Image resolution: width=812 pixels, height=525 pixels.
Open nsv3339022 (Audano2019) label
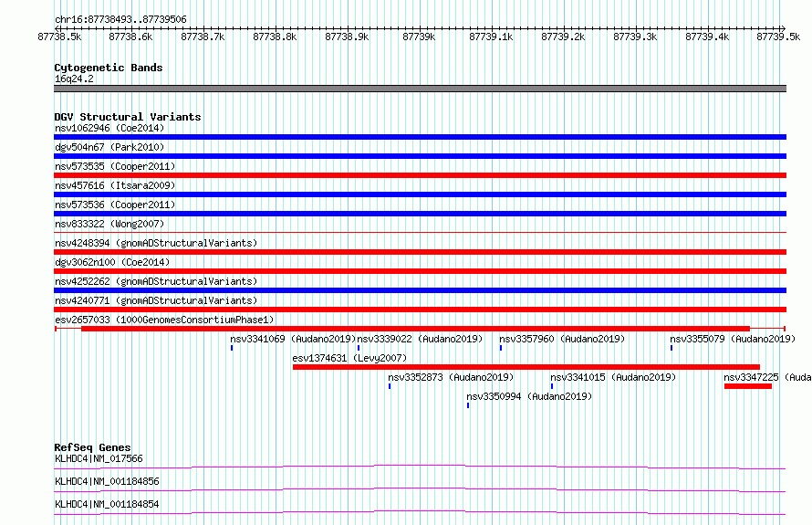tap(420, 339)
